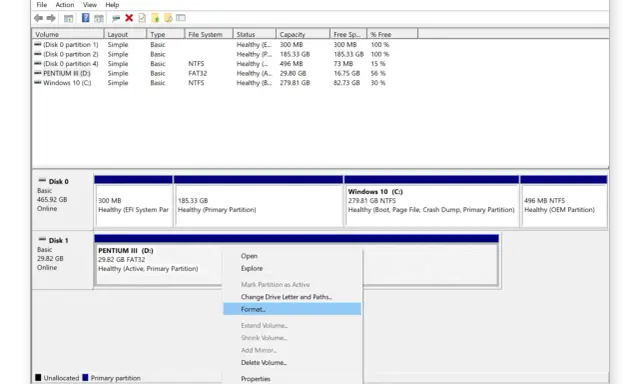Sort by the Status column header
This screenshot has height=384, width=640.
click(255, 34)
